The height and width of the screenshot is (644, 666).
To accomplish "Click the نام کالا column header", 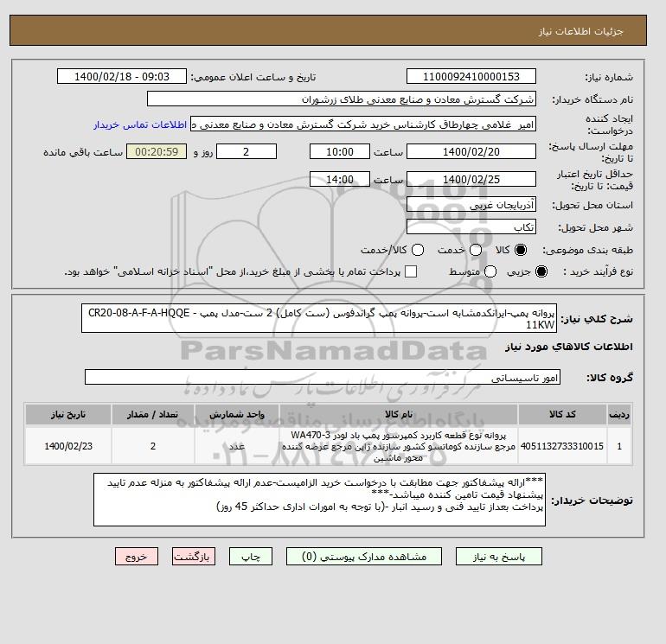I will (x=399, y=414).
